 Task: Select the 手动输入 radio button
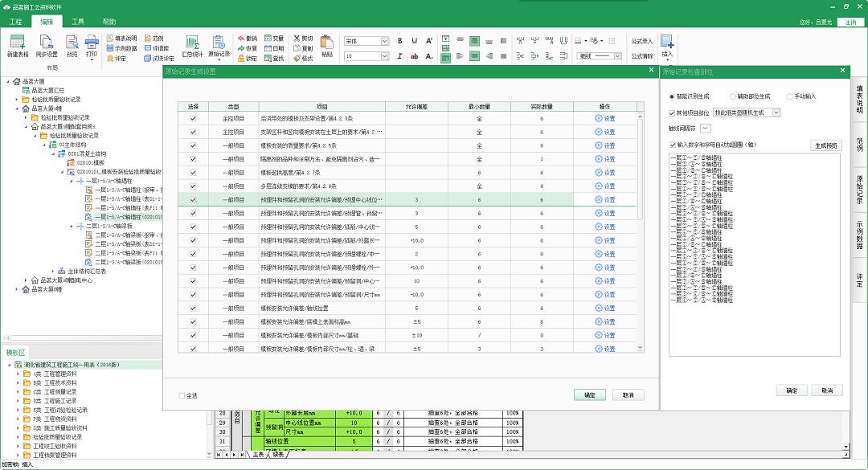[790, 96]
